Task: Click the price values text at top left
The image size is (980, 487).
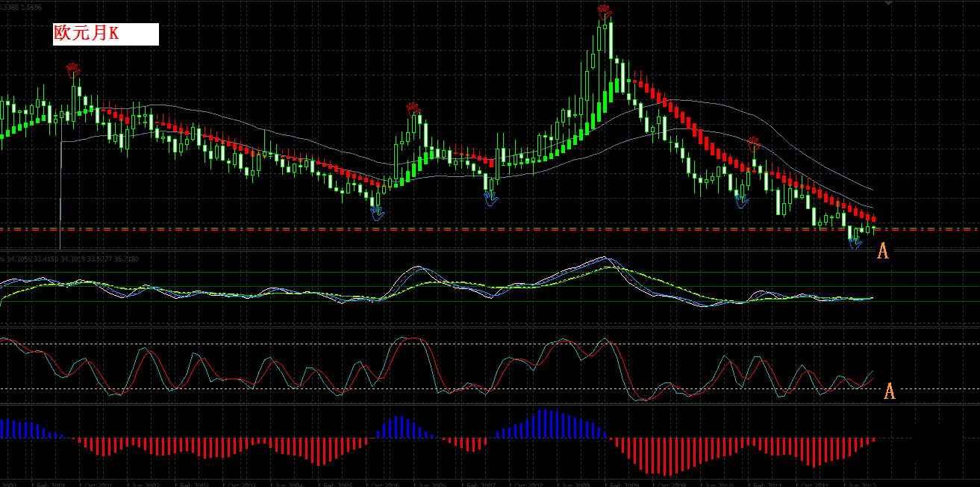Action: click(21, 7)
